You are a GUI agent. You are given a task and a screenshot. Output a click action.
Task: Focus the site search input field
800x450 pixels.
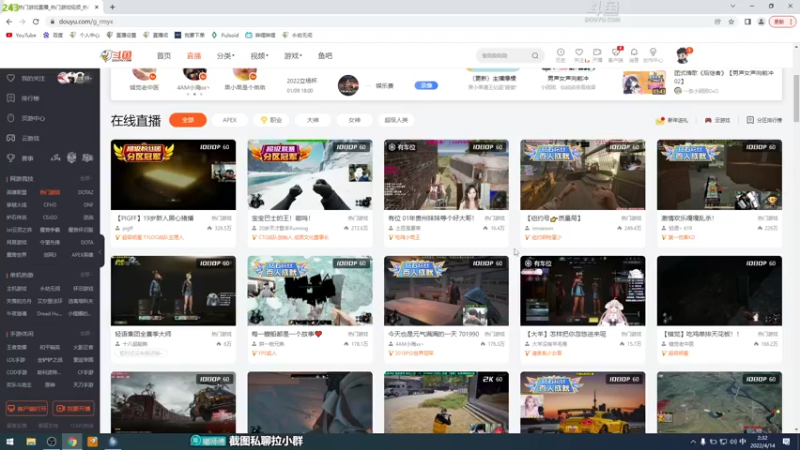tap(504, 56)
